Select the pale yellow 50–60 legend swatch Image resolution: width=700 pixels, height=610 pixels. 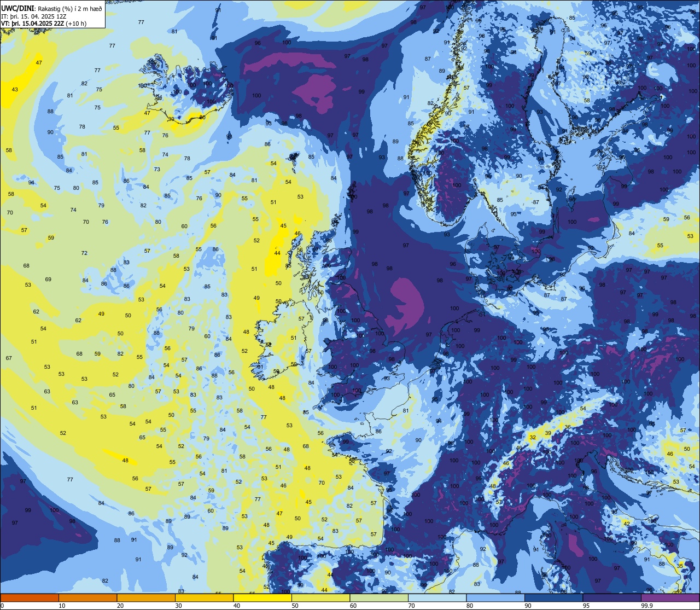pyautogui.click(x=320, y=597)
